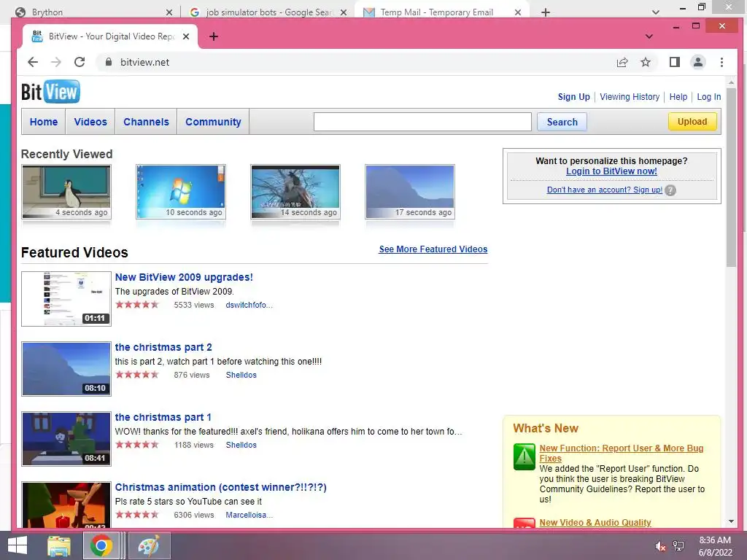
Task: Open the Videos navigation tab
Action: click(90, 122)
